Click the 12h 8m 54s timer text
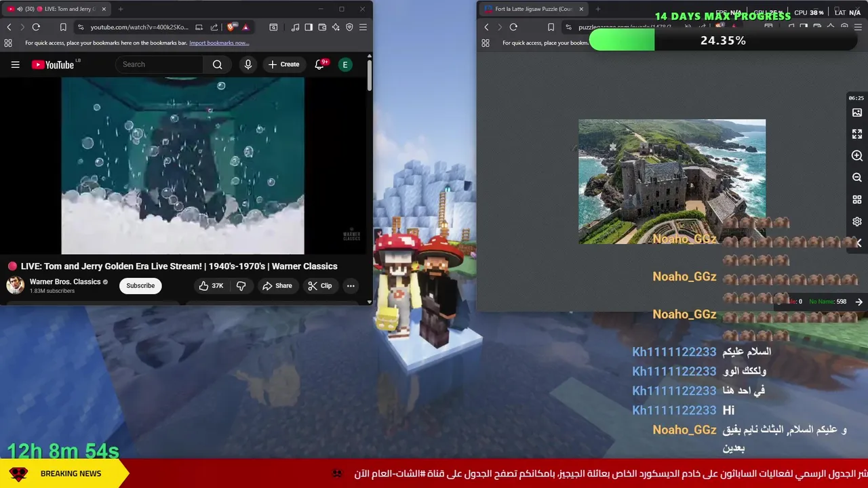This screenshot has width=868, height=488. click(63, 451)
